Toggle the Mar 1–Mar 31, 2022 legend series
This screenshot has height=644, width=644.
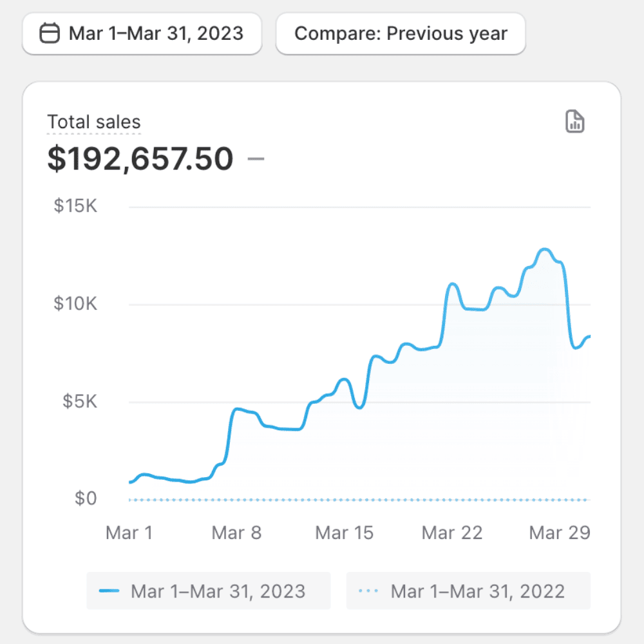(468, 591)
